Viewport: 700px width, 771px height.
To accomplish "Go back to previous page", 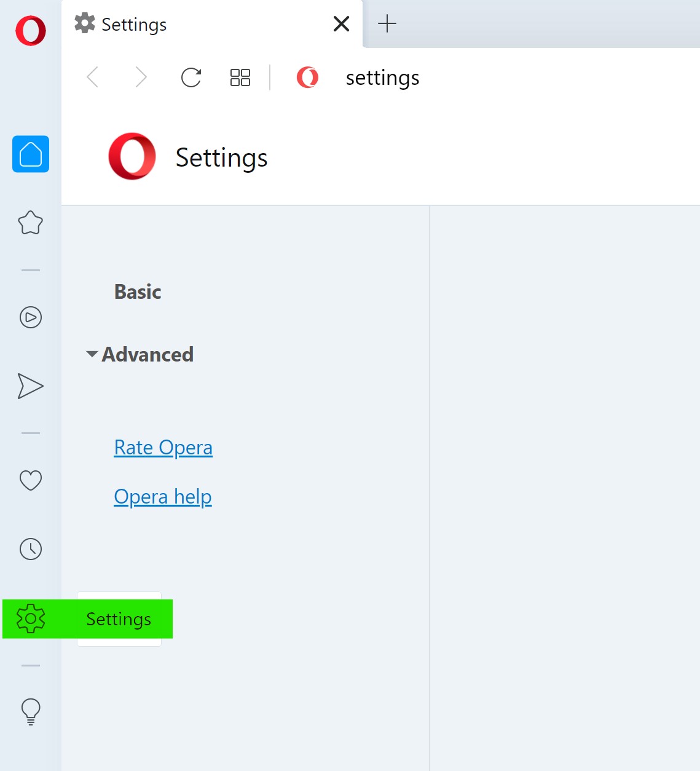I will (93, 77).
